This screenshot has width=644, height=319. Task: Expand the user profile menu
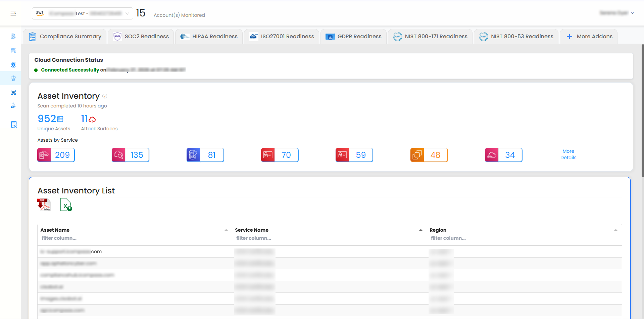point(616,13)
